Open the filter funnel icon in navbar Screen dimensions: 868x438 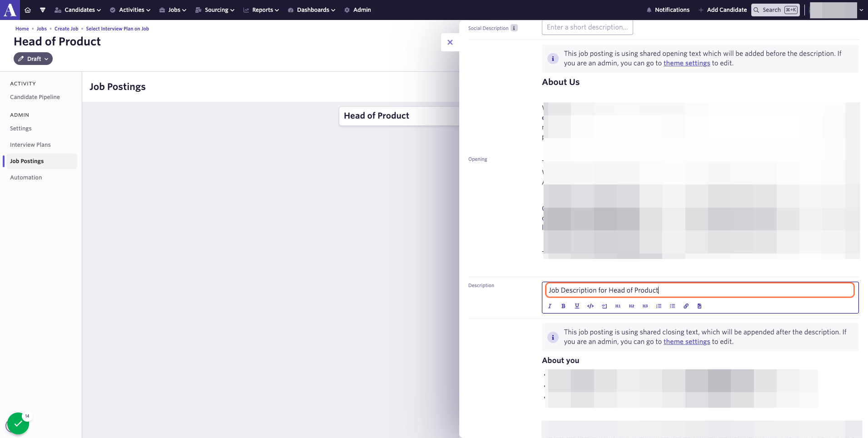[43, 10]
